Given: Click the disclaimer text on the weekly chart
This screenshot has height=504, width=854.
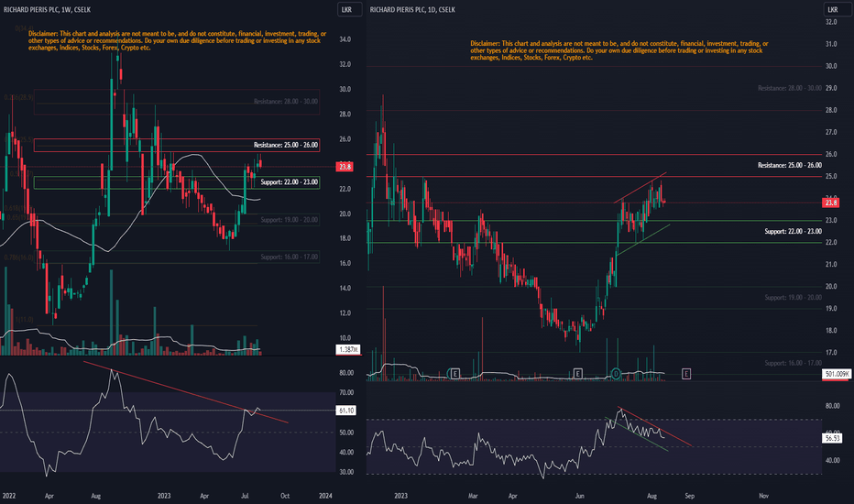Looking at the screenshot, I should pyautogui.click(x=177, y=41).
